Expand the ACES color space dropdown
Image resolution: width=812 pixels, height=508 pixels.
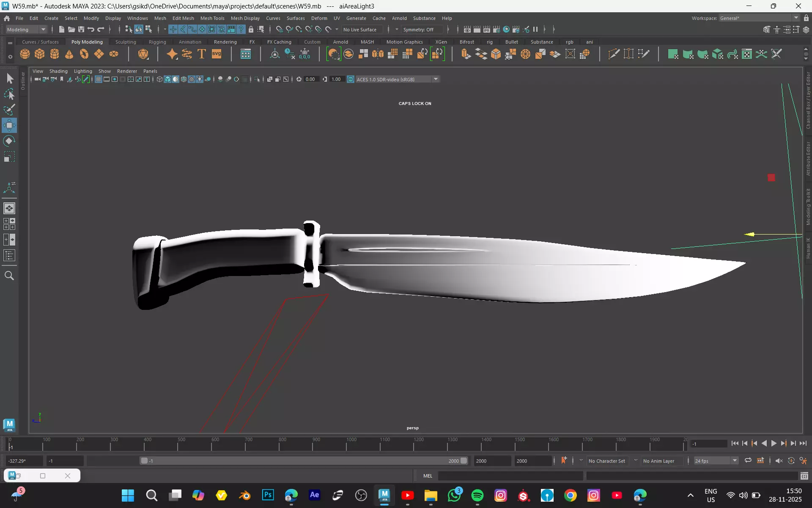(436, 79)
